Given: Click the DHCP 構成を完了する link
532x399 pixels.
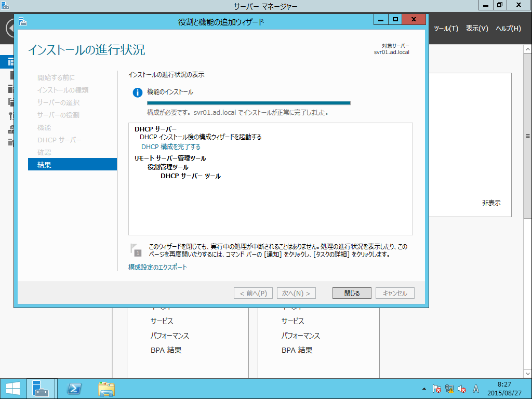Looking at the screenshot, I should (x=170, y=147).
